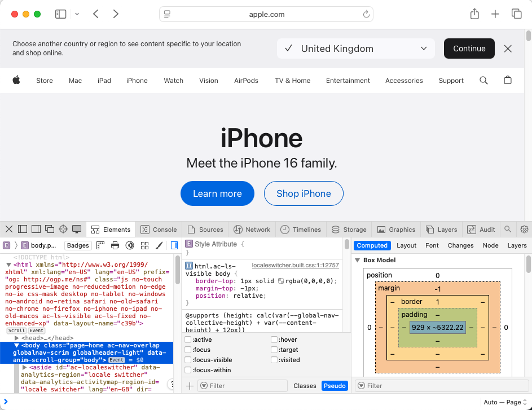532x410 pixels.
Task: Open the Timelines tab
Action: 301,230
